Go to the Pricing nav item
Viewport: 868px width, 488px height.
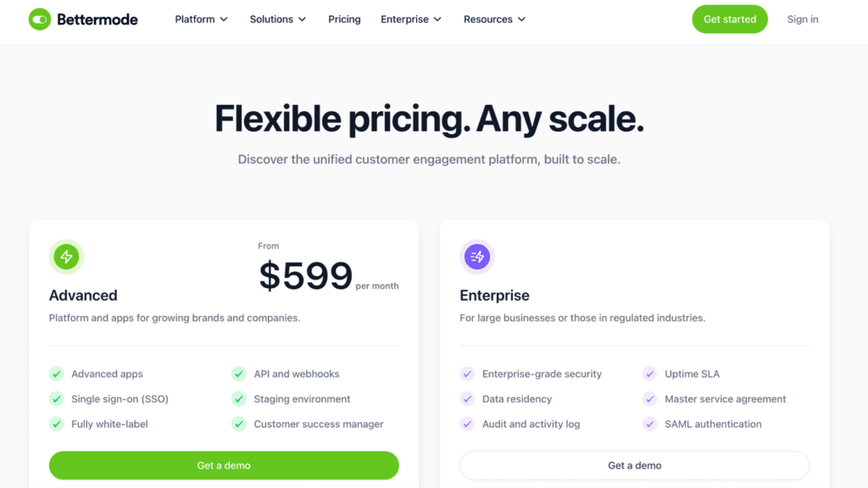click(x=344, y=19)
